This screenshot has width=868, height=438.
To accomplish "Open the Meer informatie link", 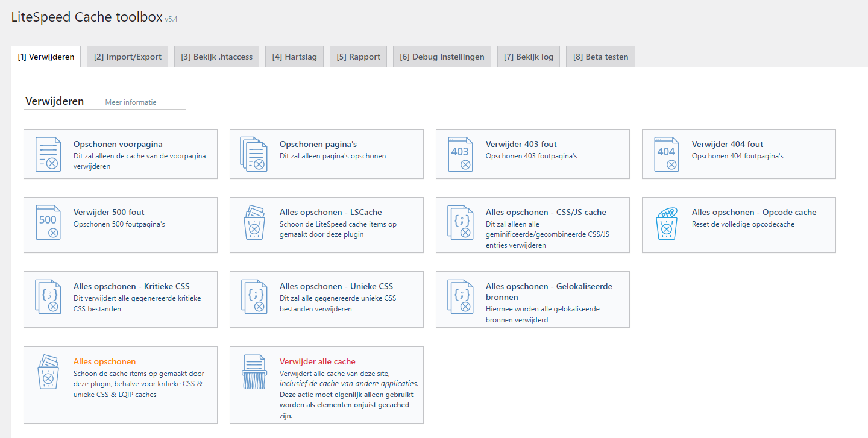I will pos(130,102).
